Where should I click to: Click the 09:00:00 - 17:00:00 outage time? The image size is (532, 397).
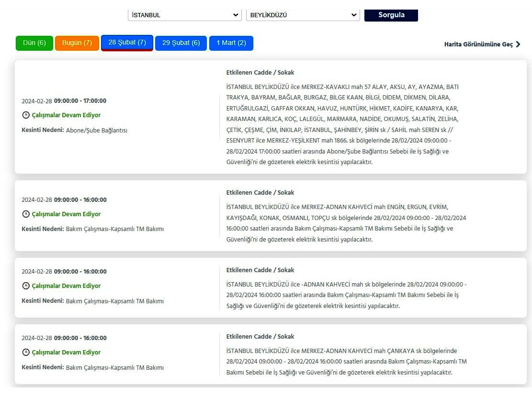[x=80, y=101]
